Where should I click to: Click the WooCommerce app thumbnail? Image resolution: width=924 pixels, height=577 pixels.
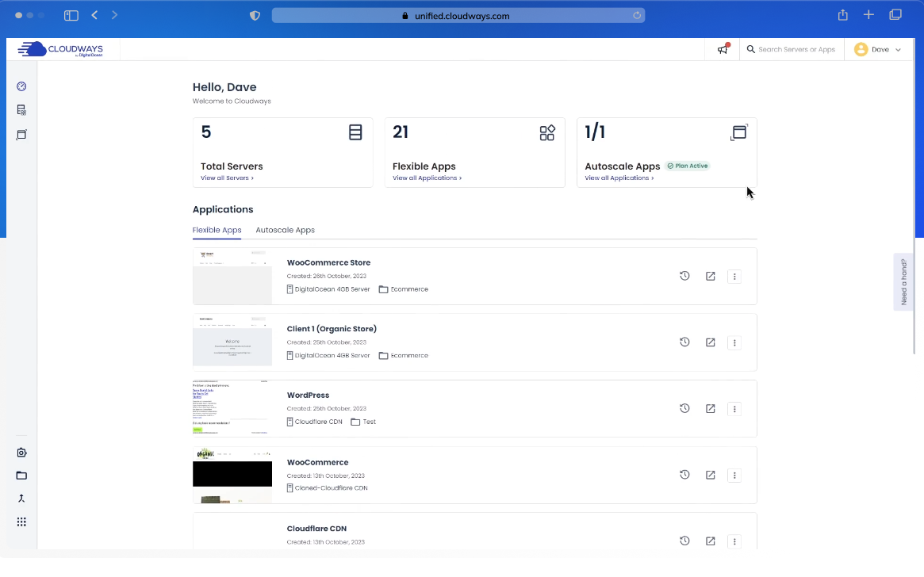(232, 475)
